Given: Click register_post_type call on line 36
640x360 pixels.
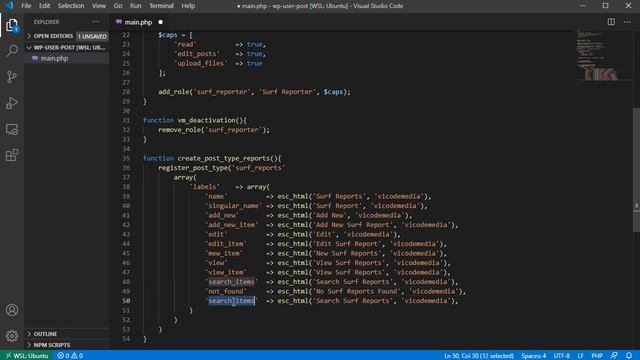Looking at the screenshot, I should pos(193,168).
